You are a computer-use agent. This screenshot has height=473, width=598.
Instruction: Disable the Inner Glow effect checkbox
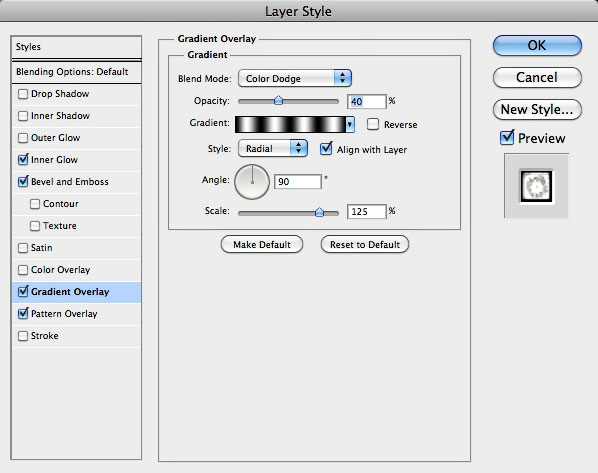click(x=23, y=159)
